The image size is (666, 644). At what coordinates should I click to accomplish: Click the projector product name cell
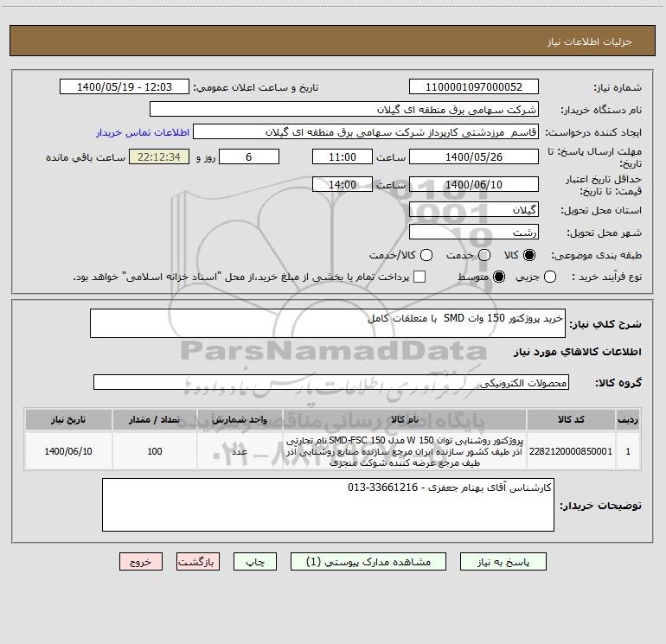click(x=405, y=451)
